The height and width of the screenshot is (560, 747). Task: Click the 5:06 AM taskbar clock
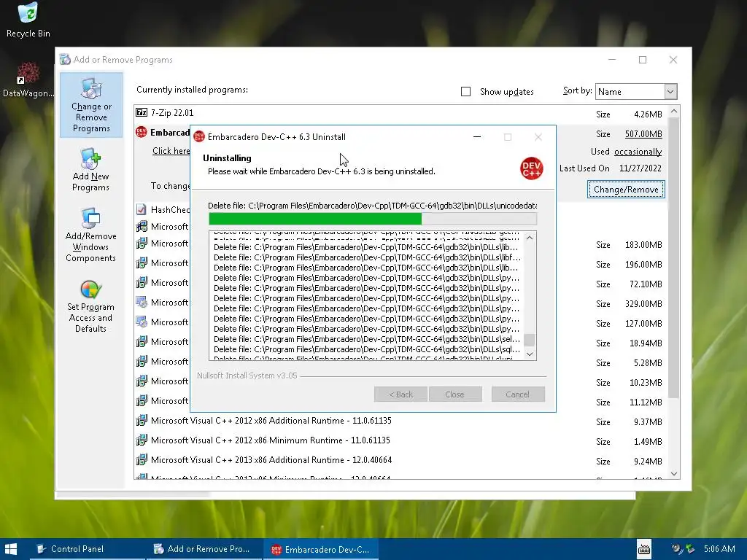pos(719,549)
